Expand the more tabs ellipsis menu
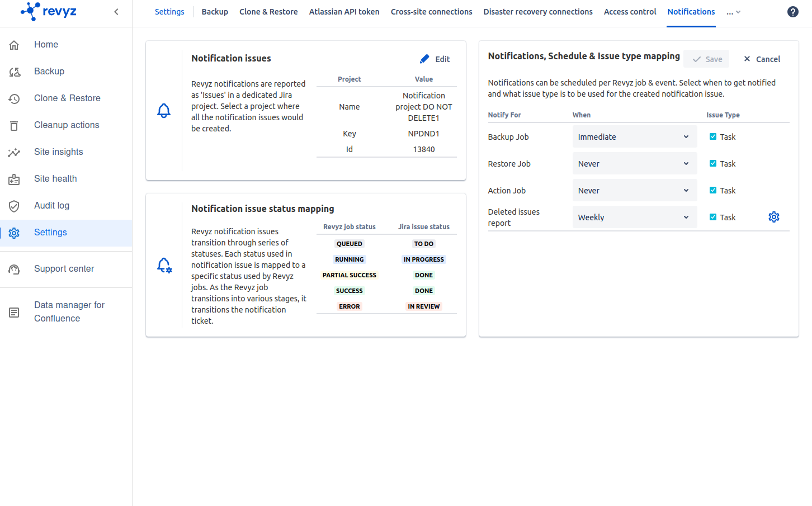The width and height of the screenshot is (812, 506). pyautogui.click(x=733, y=12)
